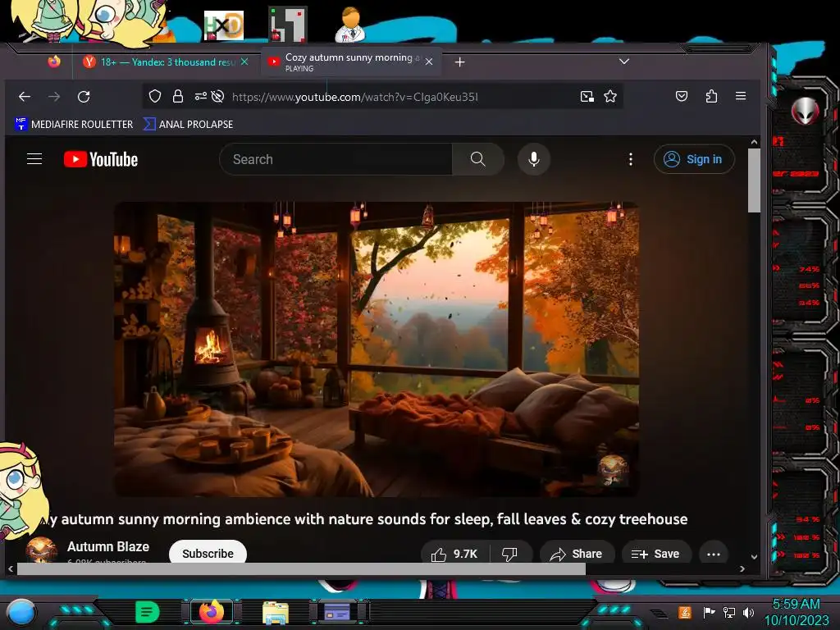Expand the list all tabs chevron
This screenshot has width=840, height=630.
point(624,62)
